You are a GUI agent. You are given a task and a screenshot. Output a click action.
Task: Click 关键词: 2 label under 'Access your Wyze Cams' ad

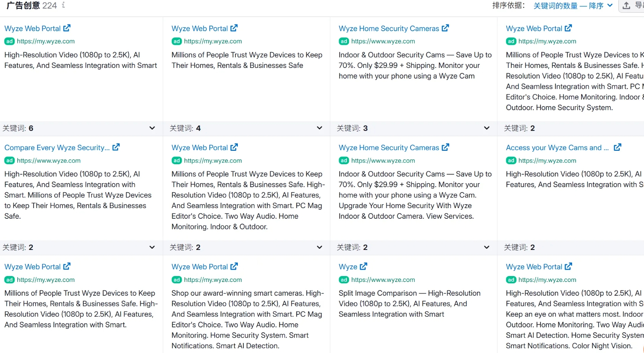point(519,248)
